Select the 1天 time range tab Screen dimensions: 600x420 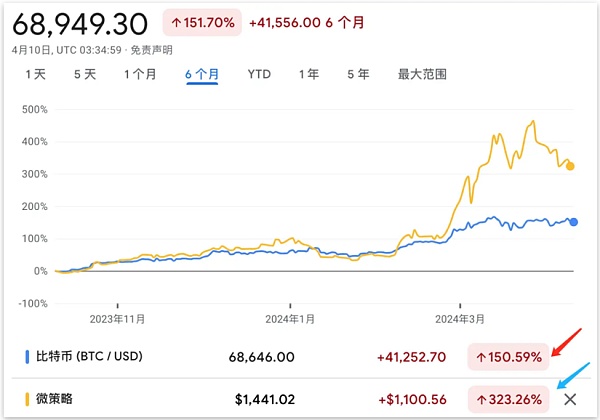coord(35,74)
